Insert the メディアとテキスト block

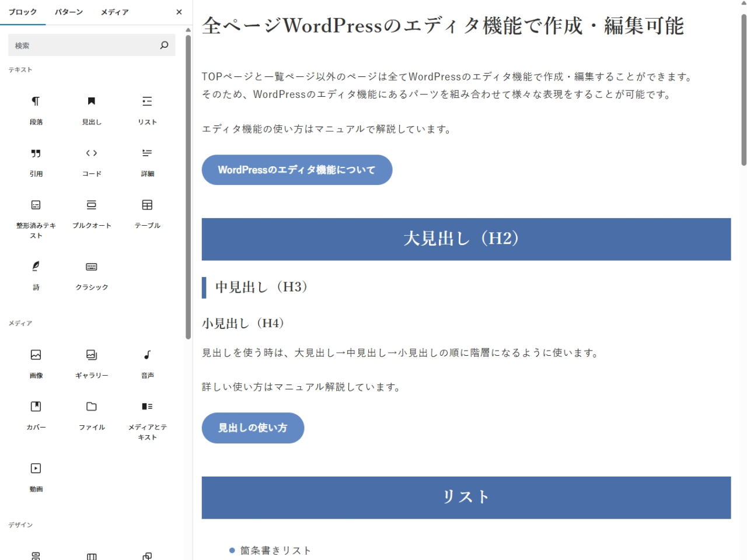pos(147,421)
